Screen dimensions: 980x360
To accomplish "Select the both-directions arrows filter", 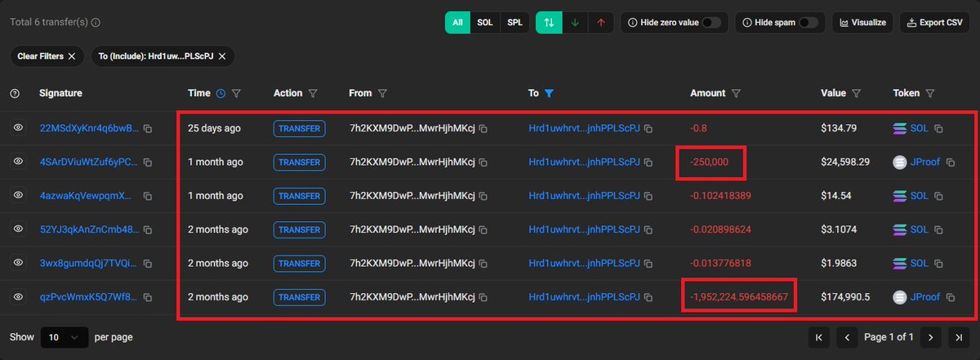I will 549,23.
